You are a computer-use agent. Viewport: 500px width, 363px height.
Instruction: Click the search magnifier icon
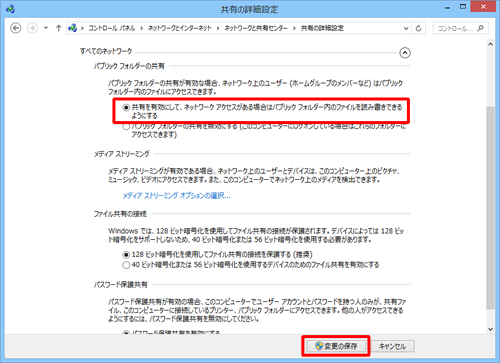click(480, 28)
